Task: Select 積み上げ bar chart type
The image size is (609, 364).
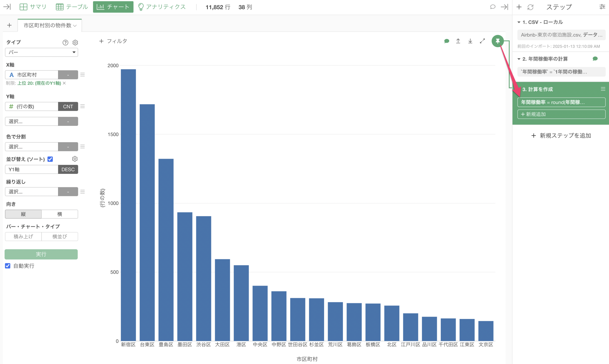Action: [x=23, y=237]
